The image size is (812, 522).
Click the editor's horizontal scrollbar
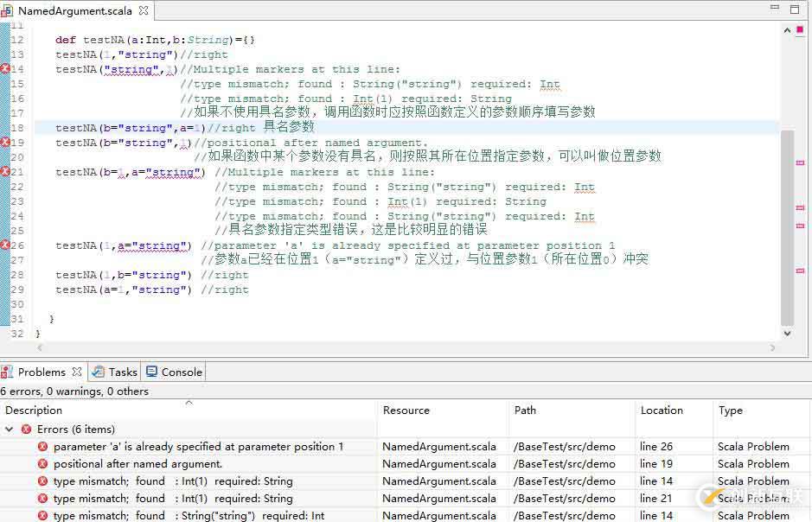pyautogui.click(x=389, y=348)
